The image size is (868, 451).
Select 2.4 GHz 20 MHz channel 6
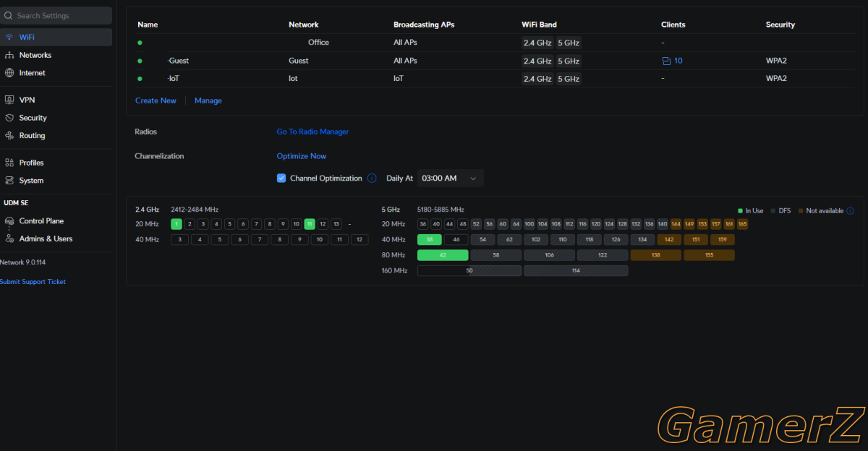(x=243, y=224)
